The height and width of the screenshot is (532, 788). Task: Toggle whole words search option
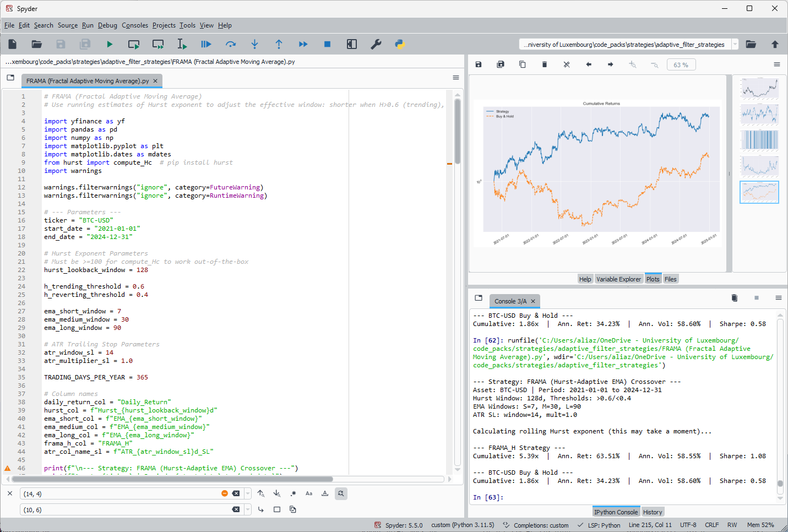[x=325, y=493]
